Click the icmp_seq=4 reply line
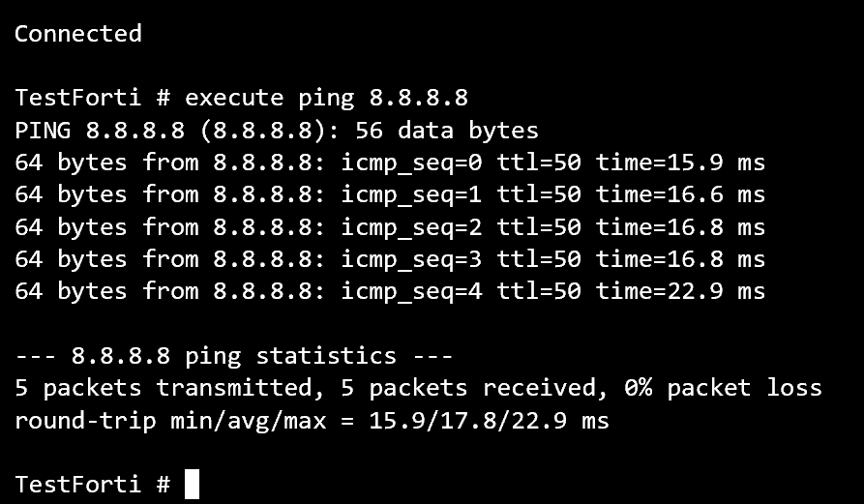This screenshot has height=504, width=864. [x=390, y=291]
